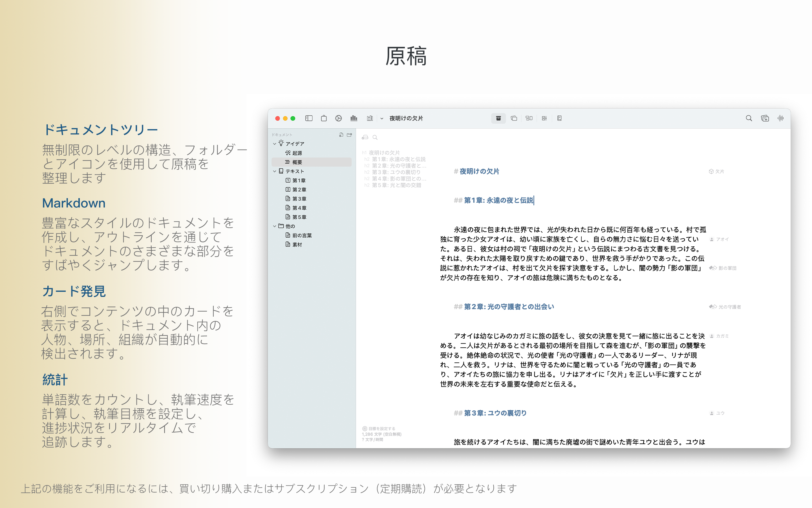Screen dimensions: 812x508
Task: Open search magnifier in window toolbar
Action: [x=749, y=118]
